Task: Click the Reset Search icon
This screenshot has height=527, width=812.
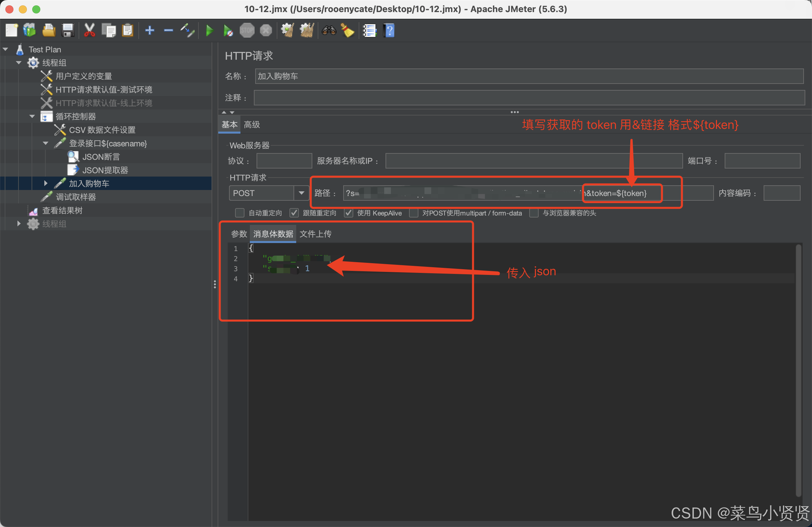Action: [x=348, y=31]
